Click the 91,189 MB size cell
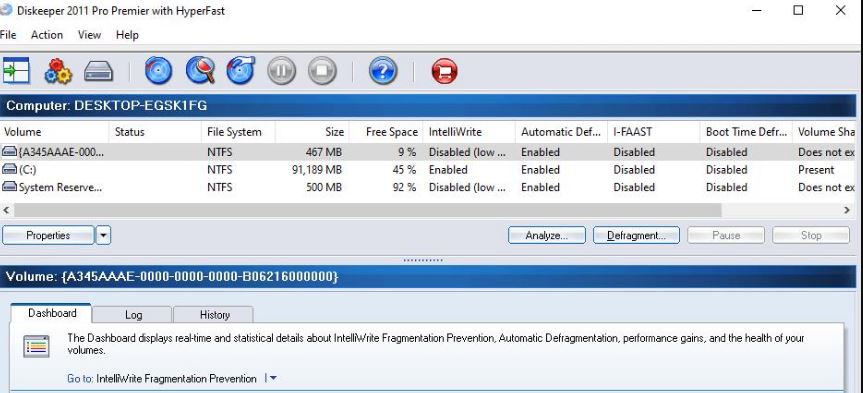 pos(317,170)
